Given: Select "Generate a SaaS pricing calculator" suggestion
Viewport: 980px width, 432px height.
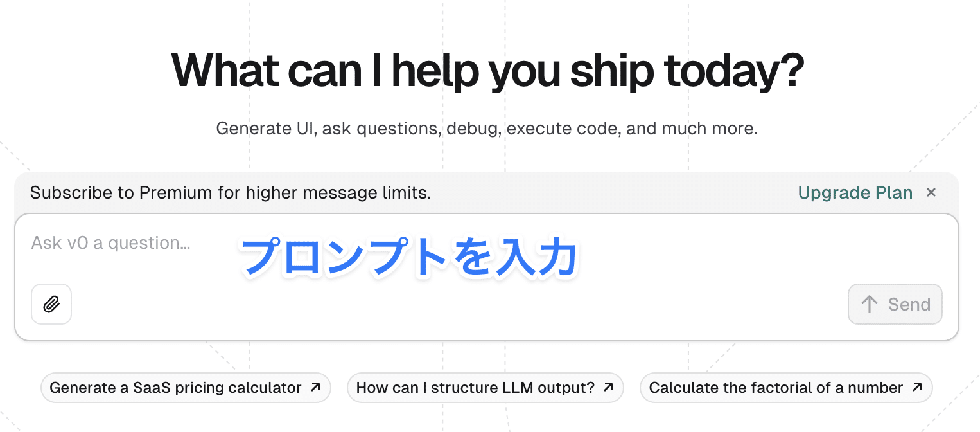Looking at the screenshot, I should coord(175,388).
